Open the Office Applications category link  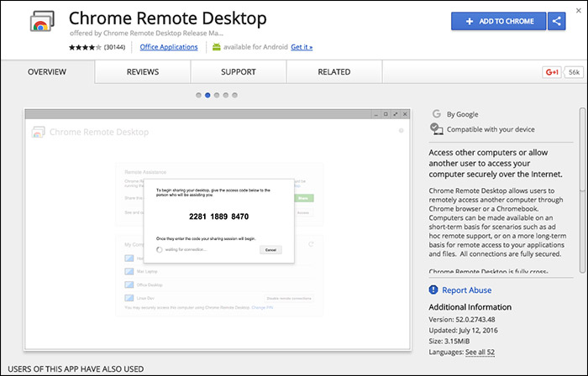click(169, 47)
